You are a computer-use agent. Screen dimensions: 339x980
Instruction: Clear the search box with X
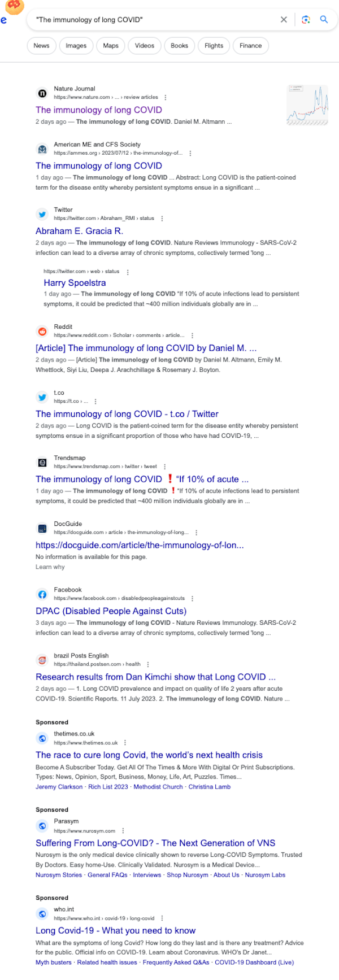(x=284, y=20)
